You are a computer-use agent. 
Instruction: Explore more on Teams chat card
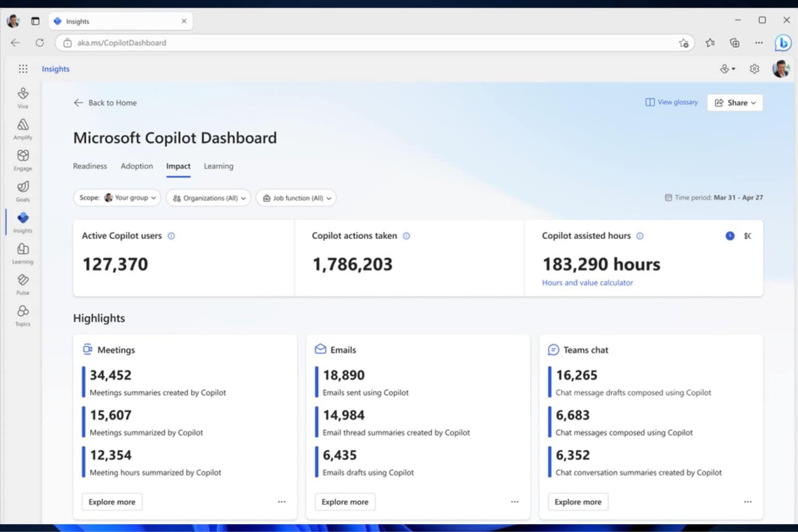[x=578, y=502]
